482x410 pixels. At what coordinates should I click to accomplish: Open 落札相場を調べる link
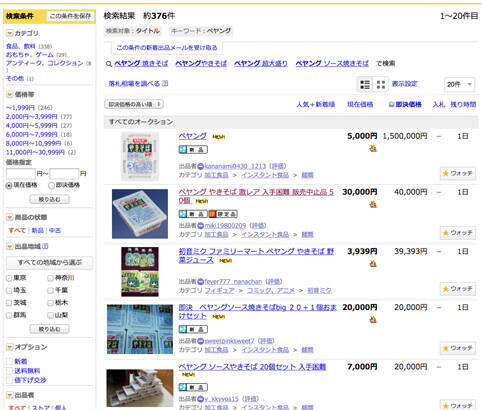(134, 84)
